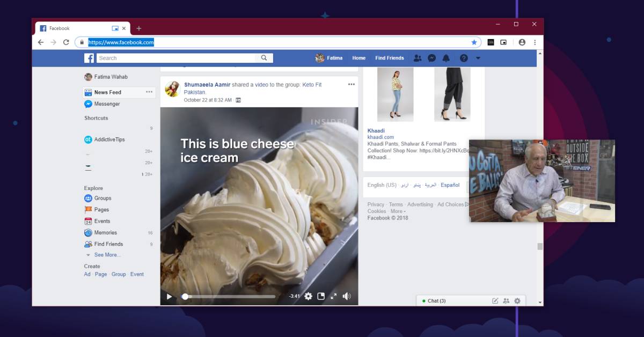This screenshot has width=644, height=337.
Task: Select the Facebook browser tab
Action: tap(82, 28)
